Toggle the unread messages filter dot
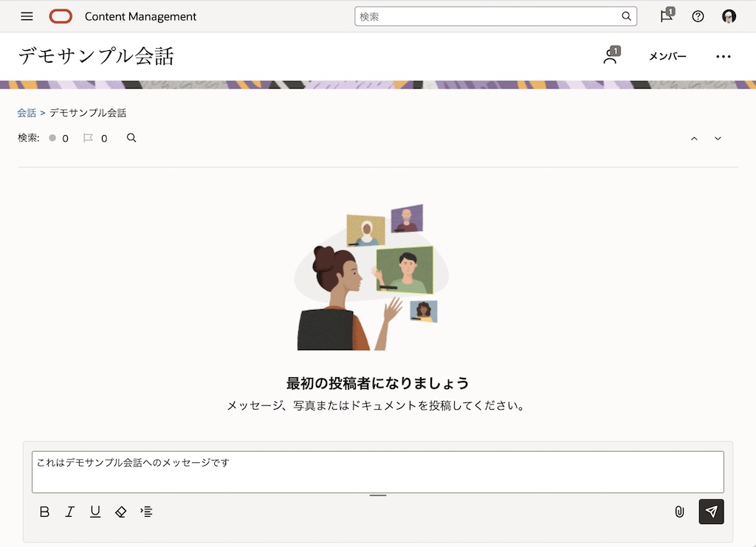This screenshot has width=756, height=547. coord(52,138)
